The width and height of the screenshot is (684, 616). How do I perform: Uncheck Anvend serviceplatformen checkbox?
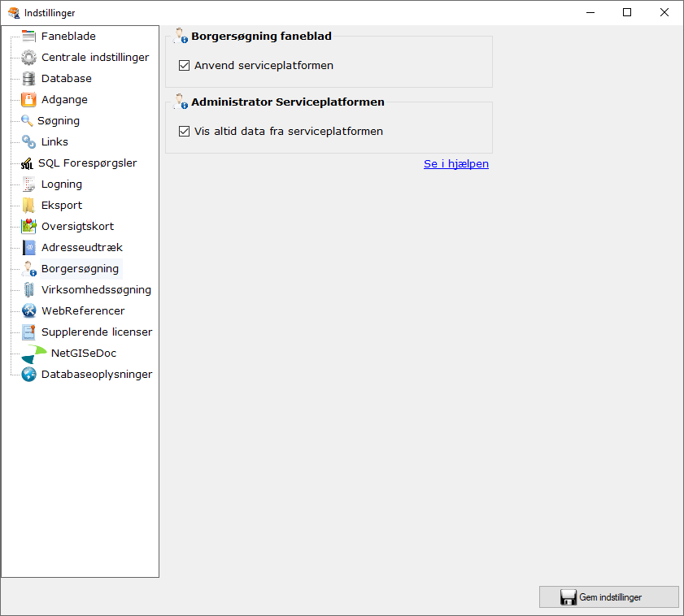[184, 66]
